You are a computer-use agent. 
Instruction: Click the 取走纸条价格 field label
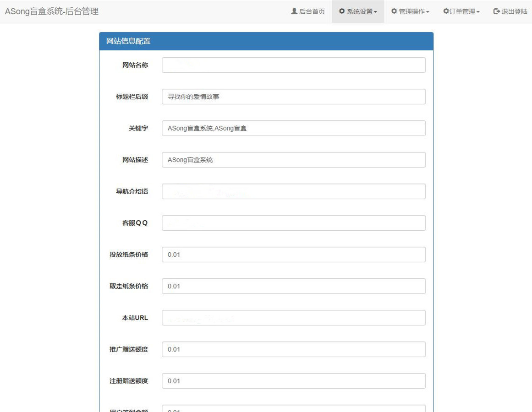click(x=129, y=286)
